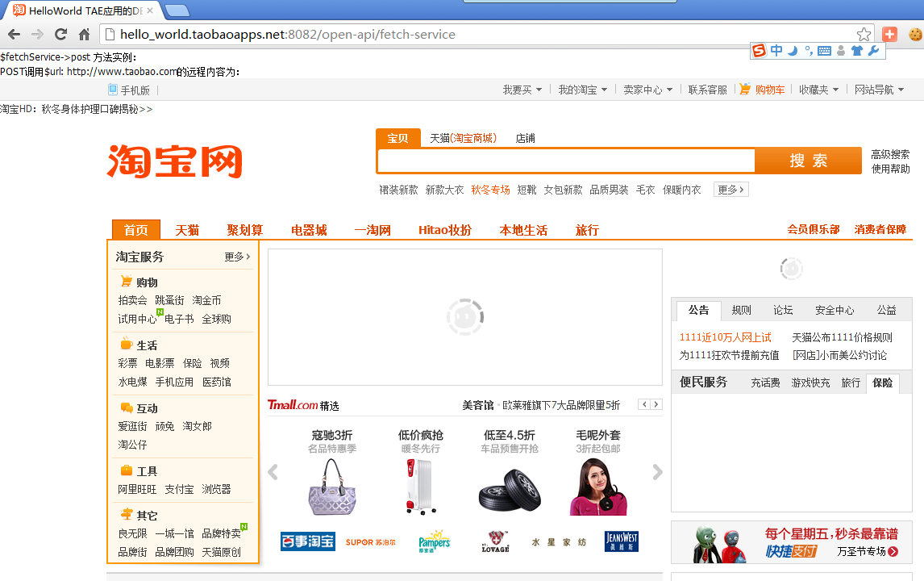Click the signpost icon beside 其它 heading

click(x=126, y=514)
